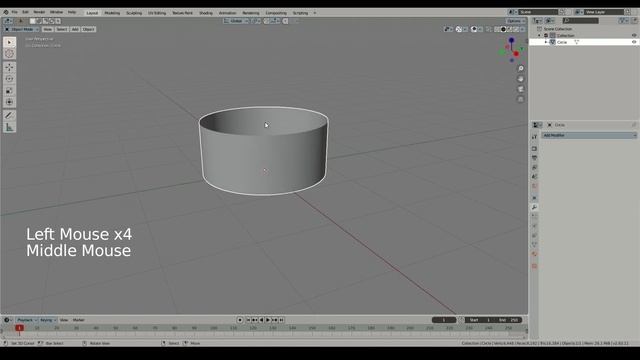The height and width of the screenshot is (360, 640).
Task: Switch perspective/orthographic grid icon
Action: click(521, 99)
